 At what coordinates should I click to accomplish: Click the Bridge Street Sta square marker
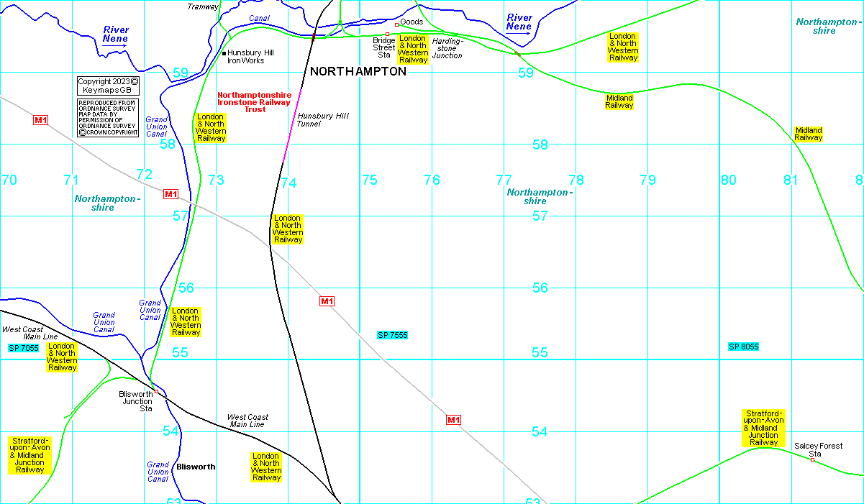[x=387, y=35]
